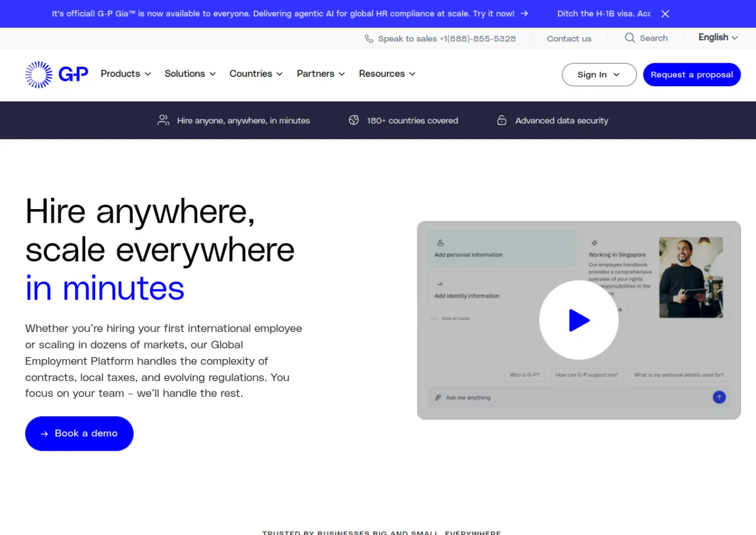
Task: Click the '180+ countries covered' text
Action: tap(412, 120)
